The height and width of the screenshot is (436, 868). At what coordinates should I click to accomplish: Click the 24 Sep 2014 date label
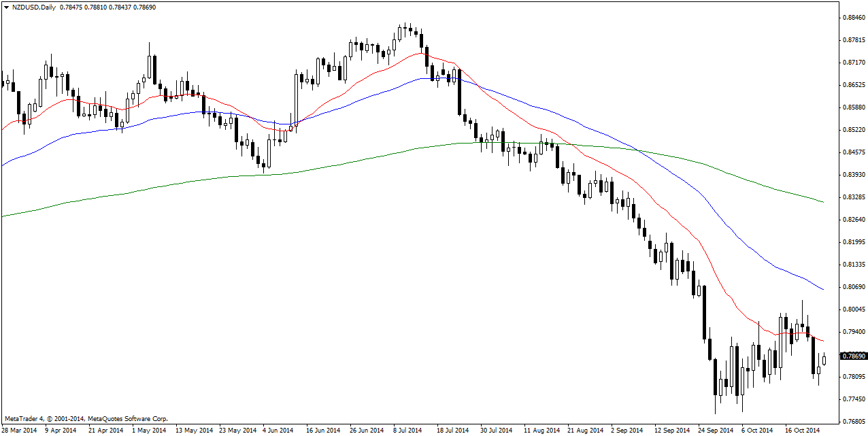click(715, 430)
